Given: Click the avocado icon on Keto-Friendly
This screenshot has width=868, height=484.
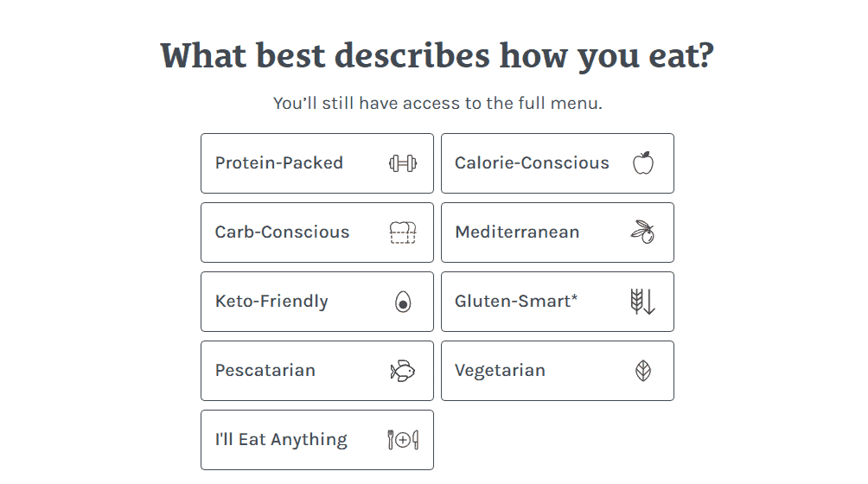Looking at the screenshot, I should (403, 302).
